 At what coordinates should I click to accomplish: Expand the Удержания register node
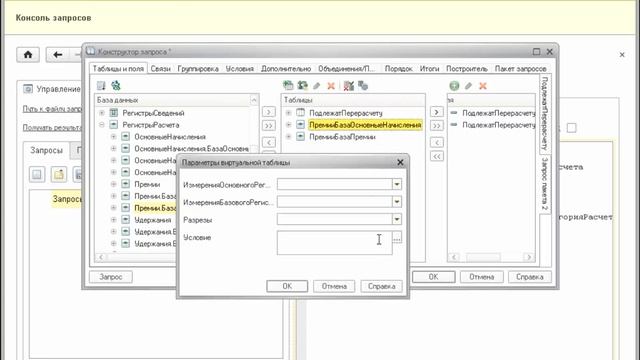pyautogui.click(x=114, y=220)
